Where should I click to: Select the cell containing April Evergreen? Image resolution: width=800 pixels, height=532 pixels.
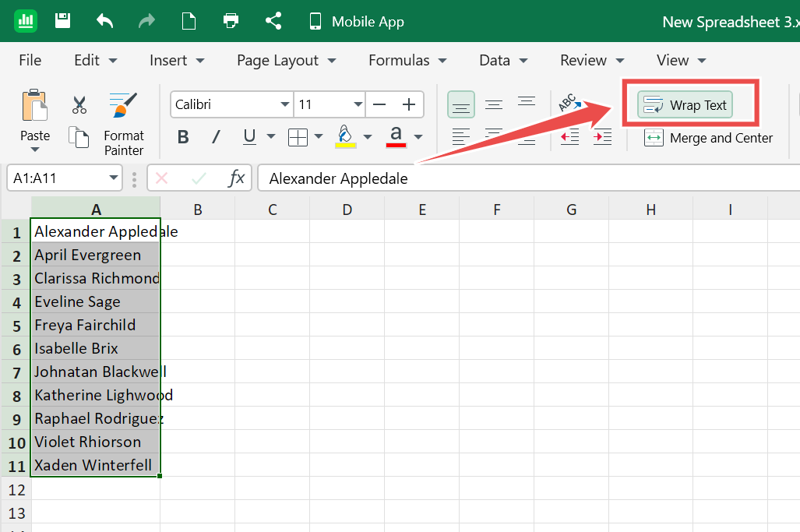[x=96, y=255]
